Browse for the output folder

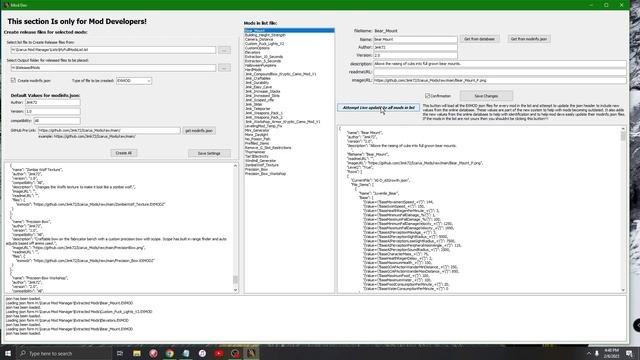(224, 68)
